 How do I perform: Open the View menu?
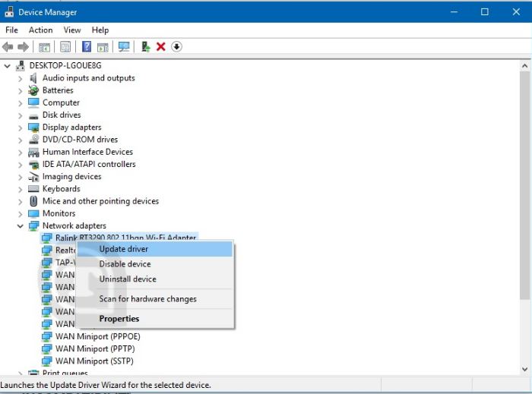(x=72, y=30)
